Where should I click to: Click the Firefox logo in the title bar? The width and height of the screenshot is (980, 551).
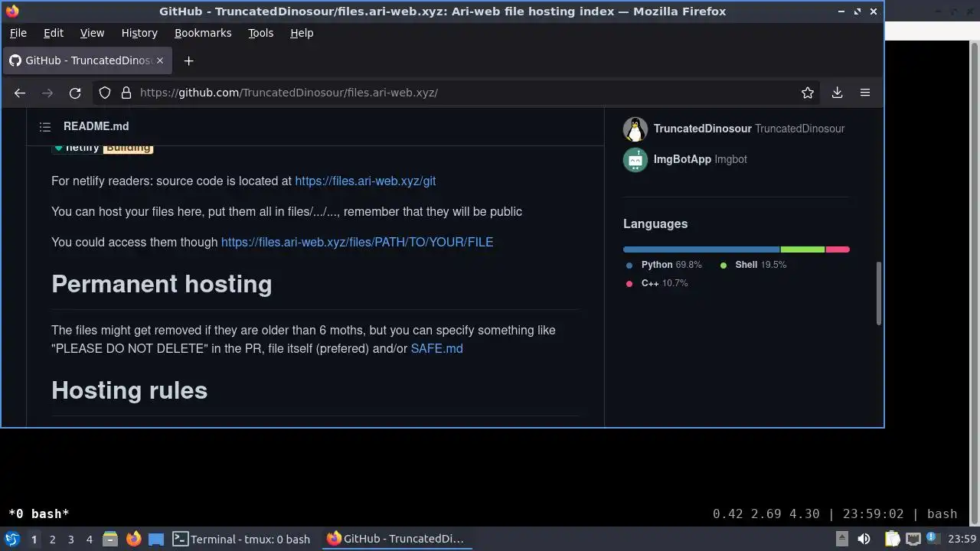[12, 11]
